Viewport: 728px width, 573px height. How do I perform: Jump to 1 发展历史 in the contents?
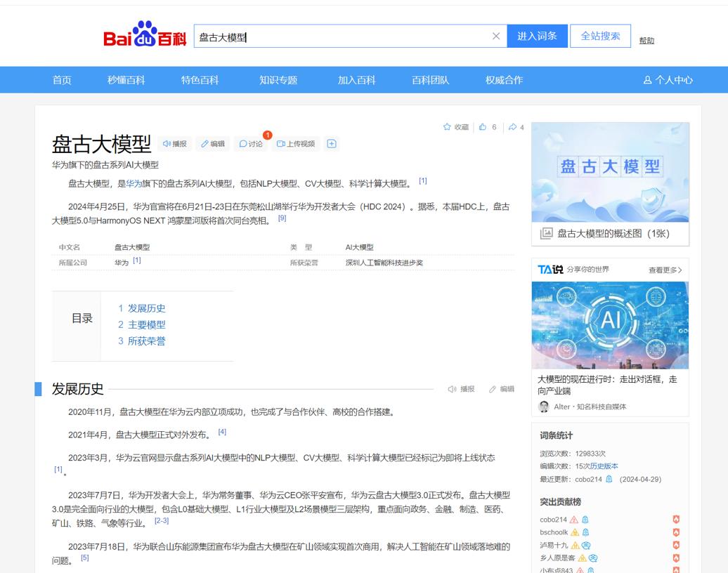point(142,308)
